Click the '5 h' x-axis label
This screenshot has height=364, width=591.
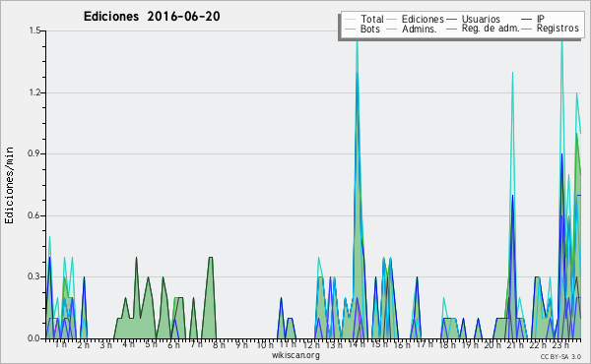pos(151,344)
